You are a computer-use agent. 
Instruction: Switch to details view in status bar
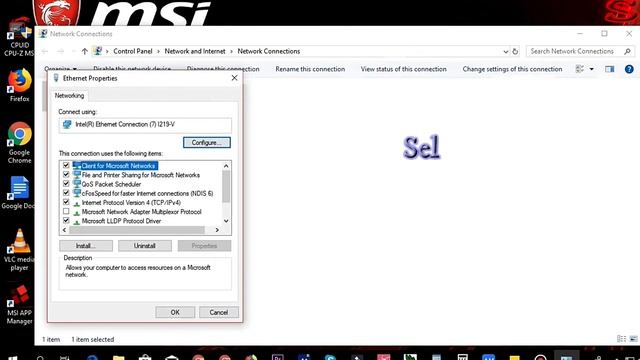click(x=621, y=339)
